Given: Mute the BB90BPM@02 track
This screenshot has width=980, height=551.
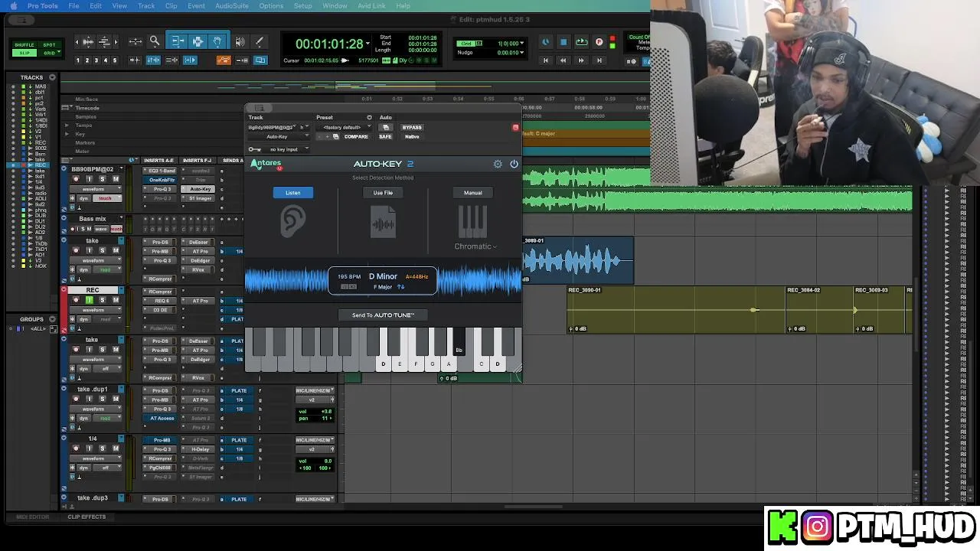Looking at the screenshot, I should [x=116, y=179].
